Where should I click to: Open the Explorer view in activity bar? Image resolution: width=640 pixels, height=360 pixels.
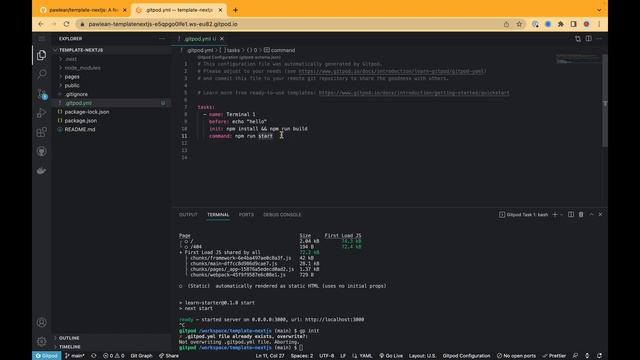pyautogui.click(x=42, y=55)
